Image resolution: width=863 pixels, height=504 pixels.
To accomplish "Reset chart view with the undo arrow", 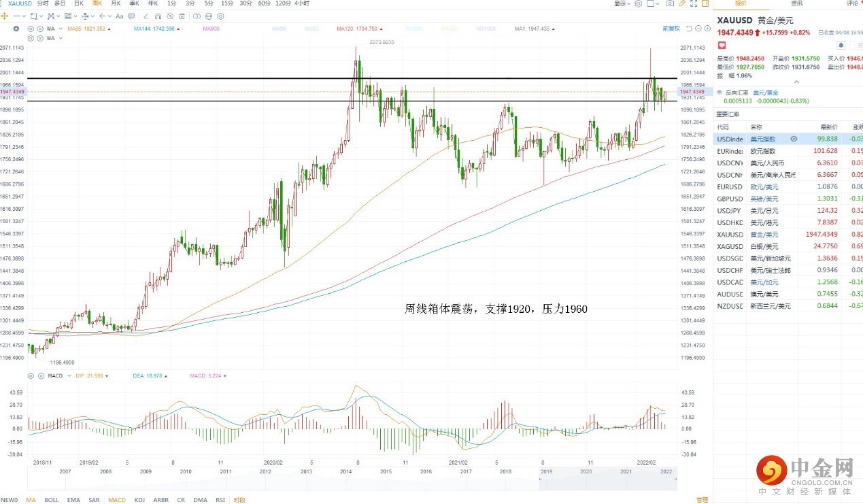I will coord(689,29).
